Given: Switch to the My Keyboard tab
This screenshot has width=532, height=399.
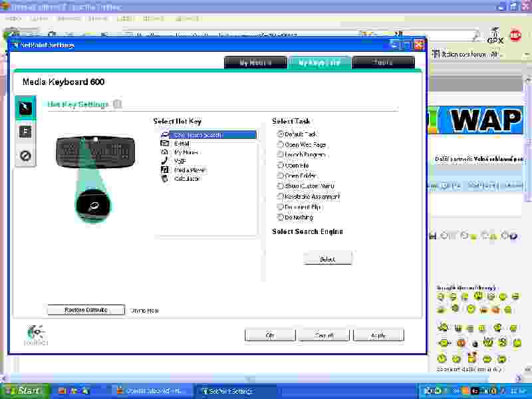Looking at the screenshot, I should tap(319, 63).
